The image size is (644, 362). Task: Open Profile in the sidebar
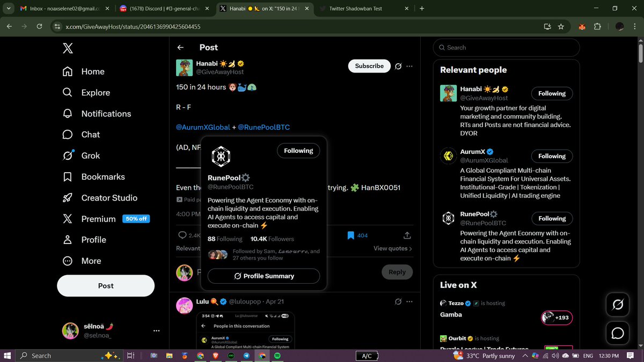click(x=84, y=240)
